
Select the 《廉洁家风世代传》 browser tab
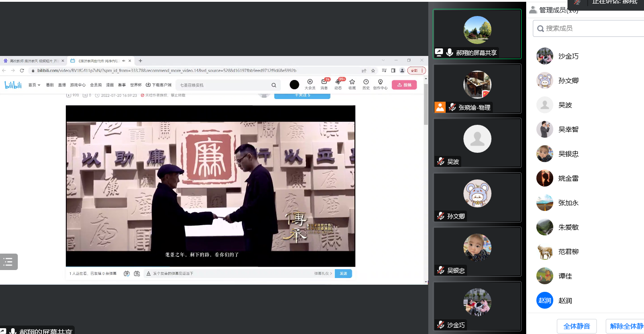click(101, 61)
